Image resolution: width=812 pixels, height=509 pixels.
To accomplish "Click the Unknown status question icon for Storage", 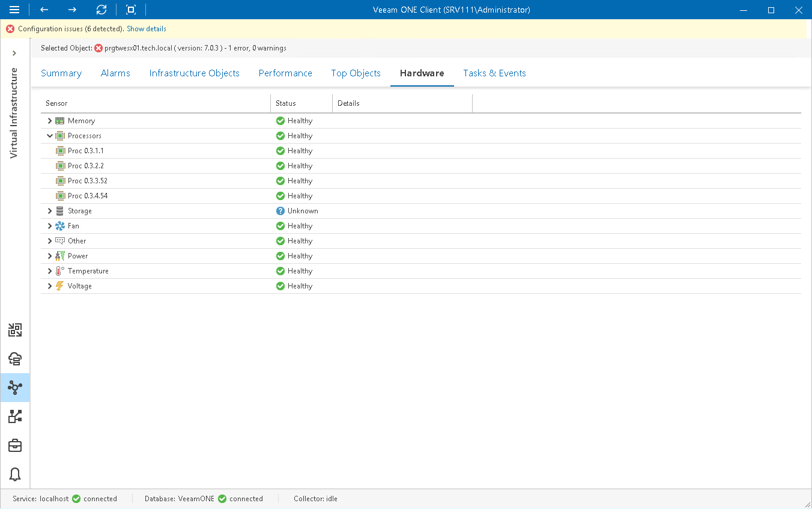I will 280,211.
